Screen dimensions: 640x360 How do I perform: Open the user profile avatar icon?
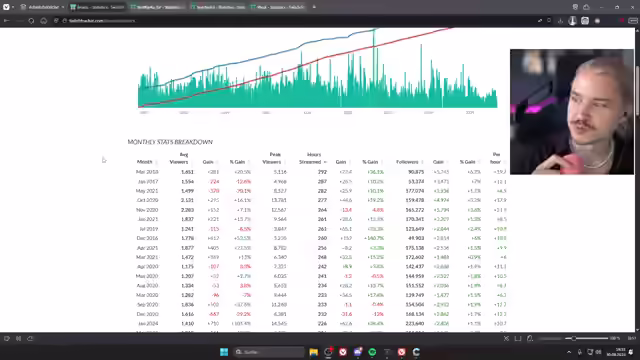[572, 20]
